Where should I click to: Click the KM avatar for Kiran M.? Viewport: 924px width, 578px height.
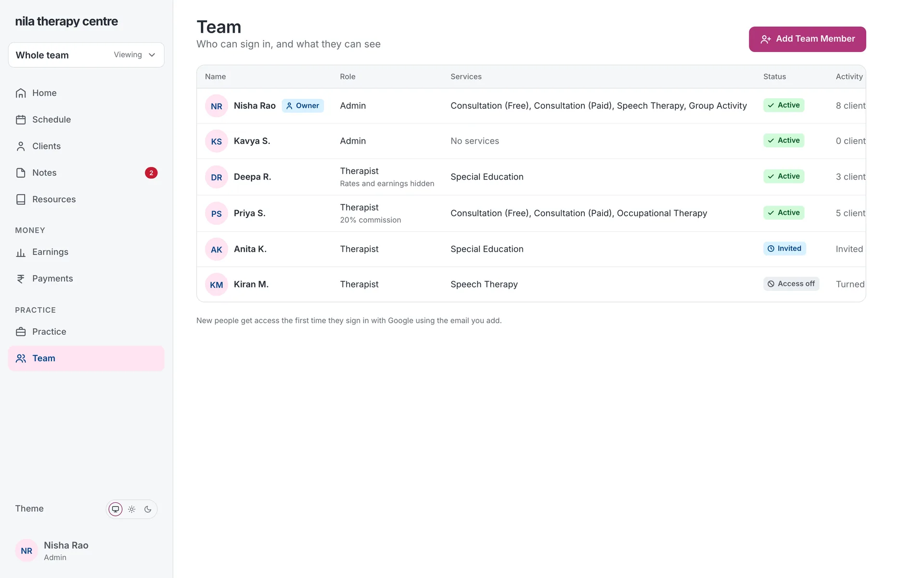217,284
